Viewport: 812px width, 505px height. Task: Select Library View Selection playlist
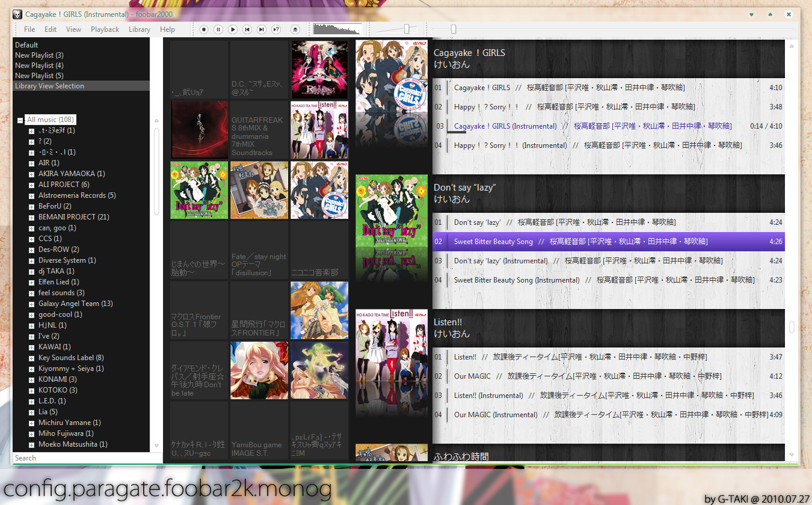(81, 86)
